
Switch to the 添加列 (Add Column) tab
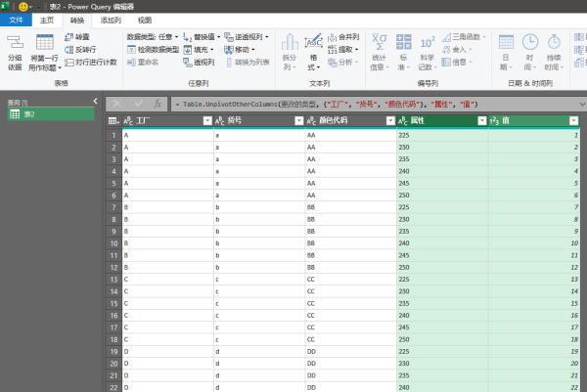[x=111, y=19]
